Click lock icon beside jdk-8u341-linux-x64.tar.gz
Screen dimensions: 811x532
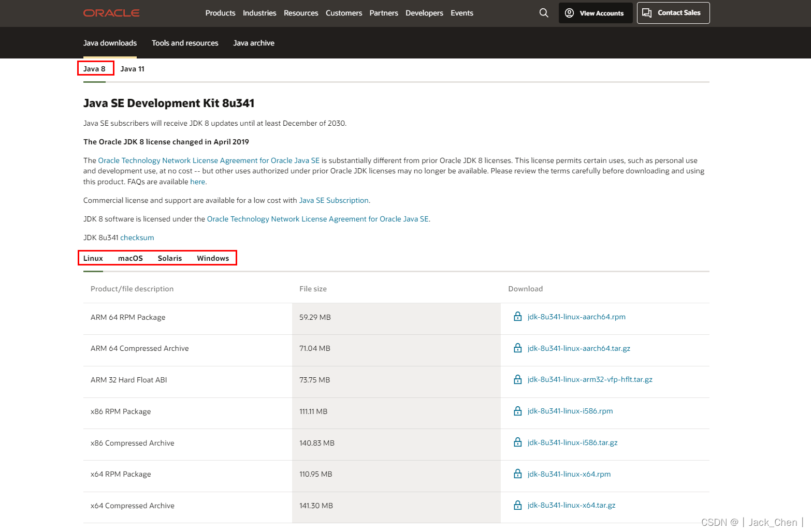tap(517, 505)
